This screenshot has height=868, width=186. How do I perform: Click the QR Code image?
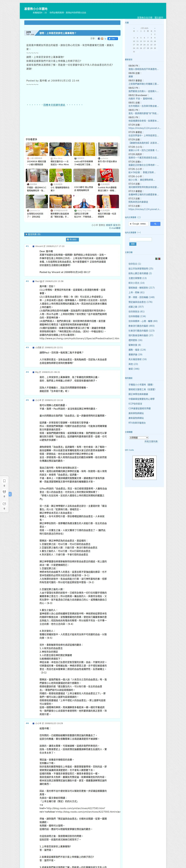coord(144,467)
